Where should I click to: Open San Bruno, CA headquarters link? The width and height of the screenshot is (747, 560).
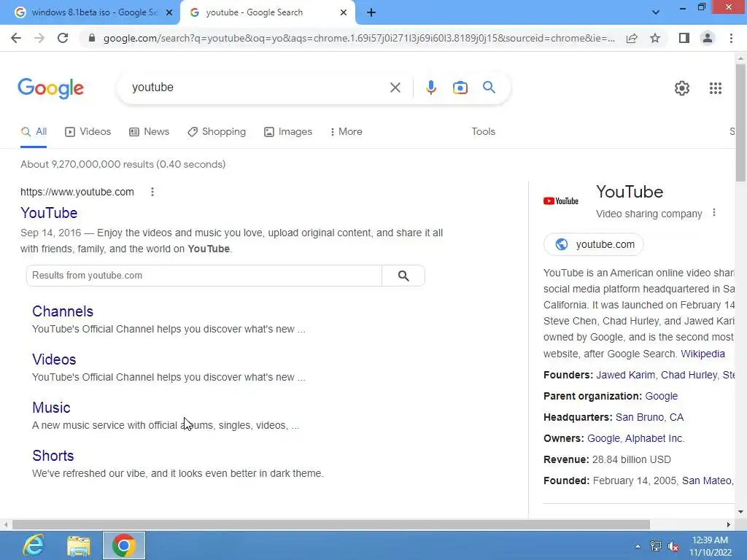649,418
